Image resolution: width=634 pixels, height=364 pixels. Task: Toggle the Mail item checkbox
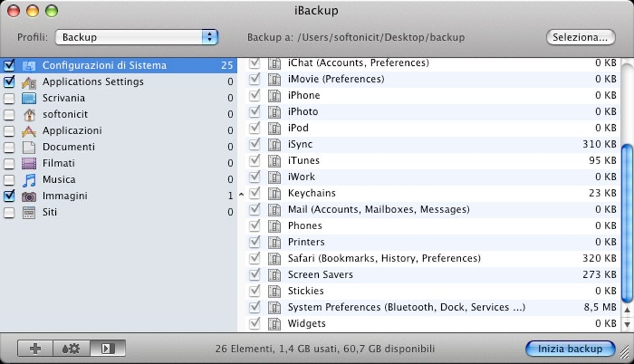coord(254,209)
